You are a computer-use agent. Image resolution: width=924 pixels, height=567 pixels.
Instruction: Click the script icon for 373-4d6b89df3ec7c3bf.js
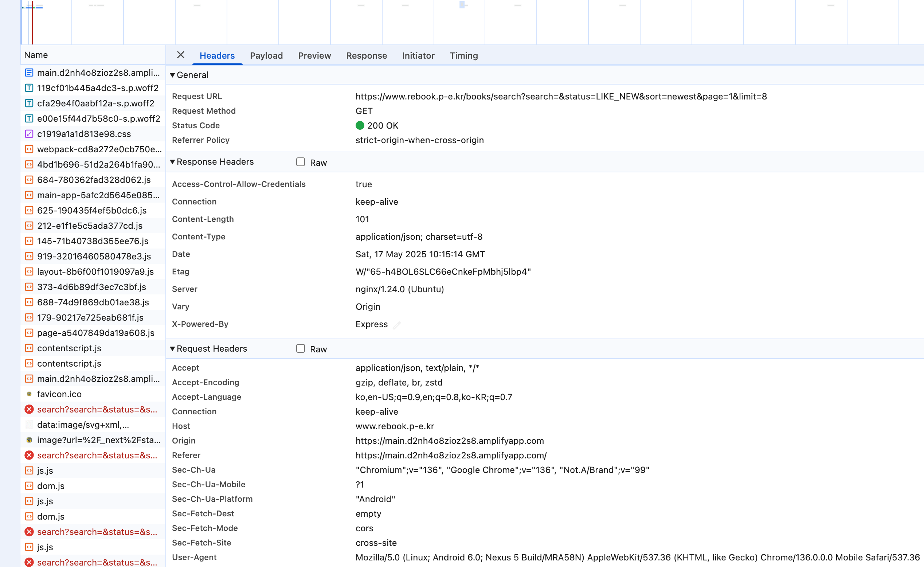click(x=29, y=286)
